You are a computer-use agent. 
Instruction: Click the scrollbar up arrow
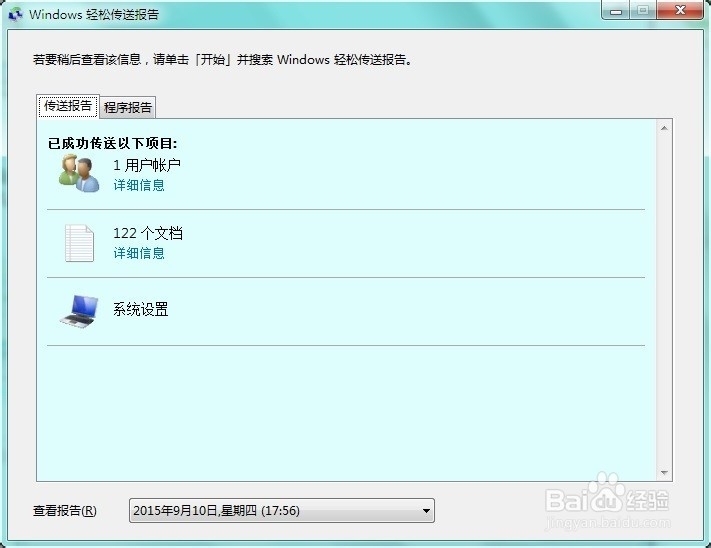664,128
